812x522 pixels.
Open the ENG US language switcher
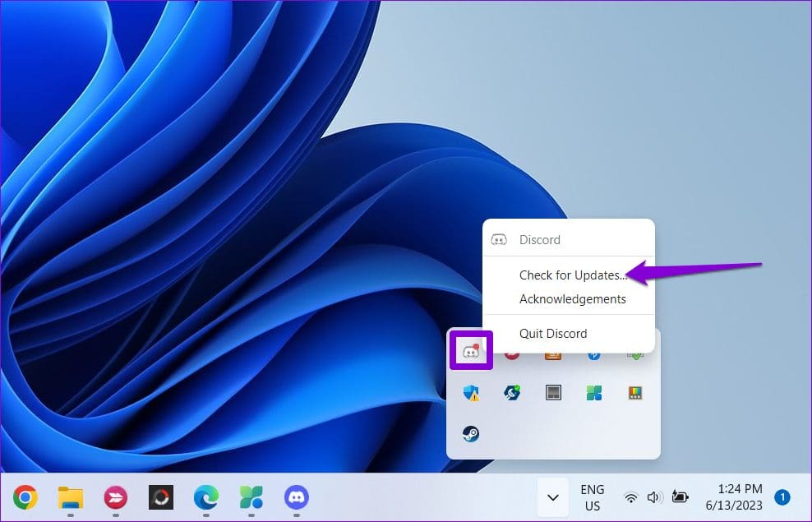coord(592,497)
